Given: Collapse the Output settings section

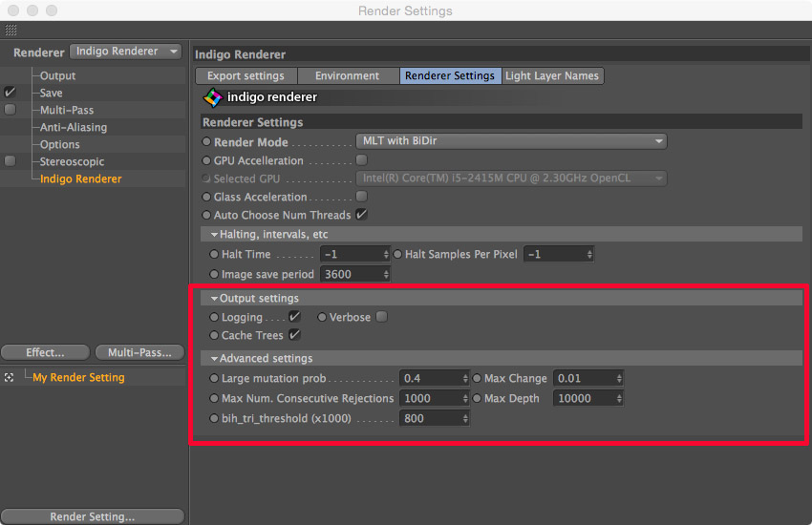Looking at the screenshot, I should coord(214,299).
